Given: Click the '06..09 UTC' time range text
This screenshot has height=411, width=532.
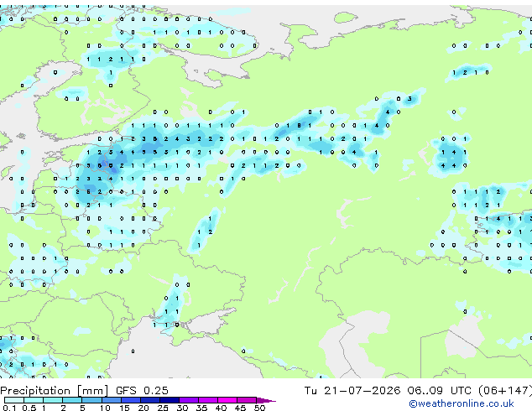Looking at the screenshot, I should 440,390.
